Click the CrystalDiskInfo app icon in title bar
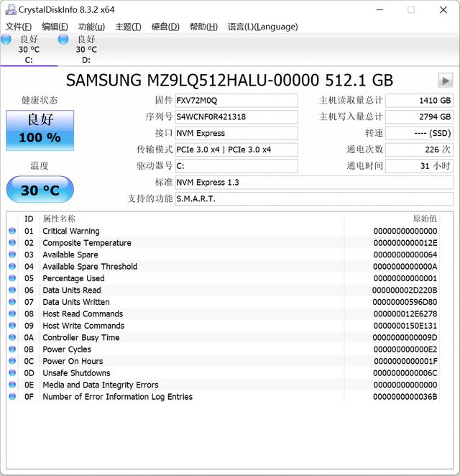 11,10
